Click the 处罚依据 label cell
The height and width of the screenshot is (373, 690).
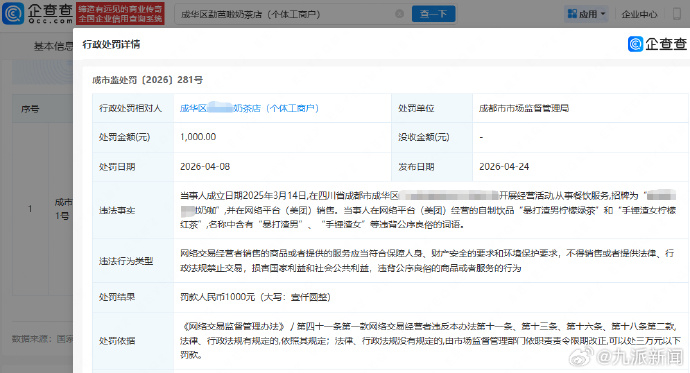click(133, 341)
